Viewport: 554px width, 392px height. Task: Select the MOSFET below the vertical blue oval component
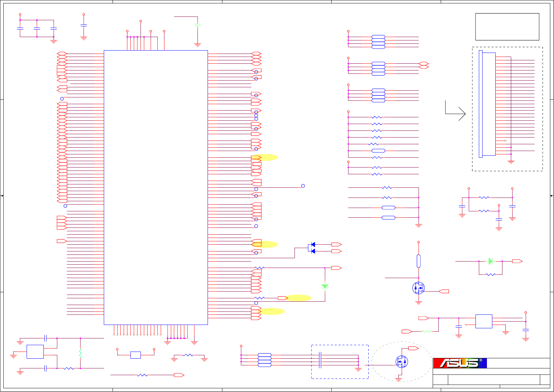(419, 288)
